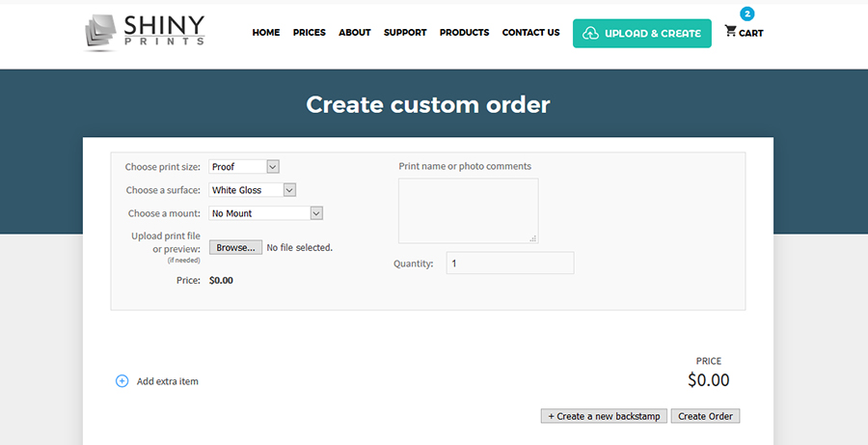Open the print size dropdown

244,167
